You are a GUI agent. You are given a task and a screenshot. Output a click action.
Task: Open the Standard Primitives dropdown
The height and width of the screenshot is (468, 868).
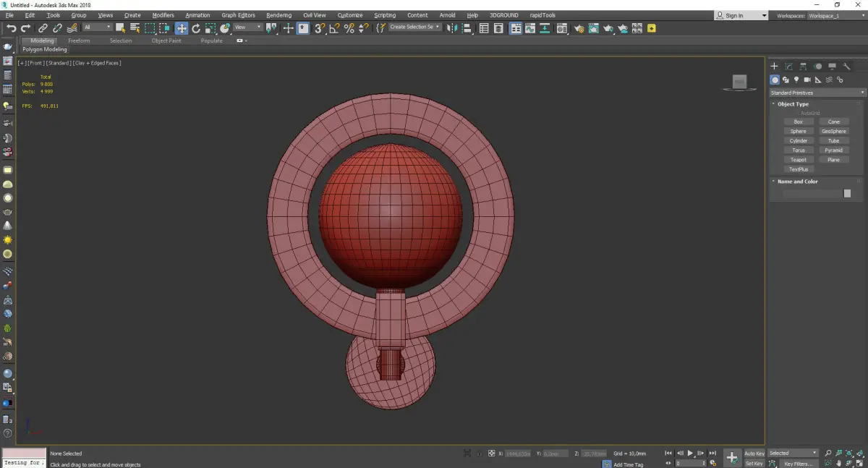point(817,93)
